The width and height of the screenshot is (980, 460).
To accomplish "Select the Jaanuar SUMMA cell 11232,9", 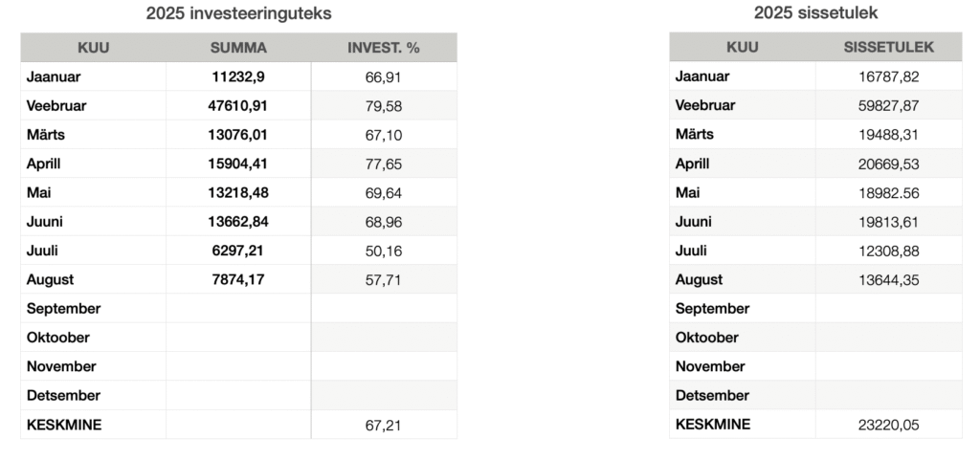I will click(x=238, y=77).
